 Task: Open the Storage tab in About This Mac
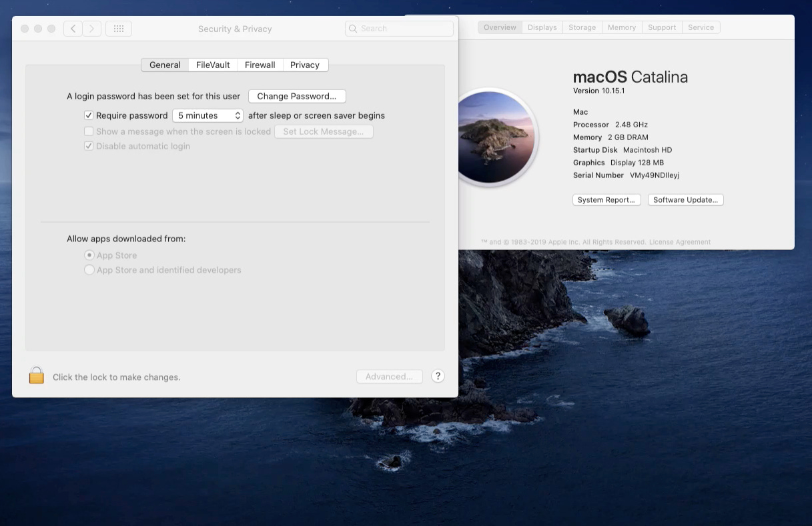[582, 27]
